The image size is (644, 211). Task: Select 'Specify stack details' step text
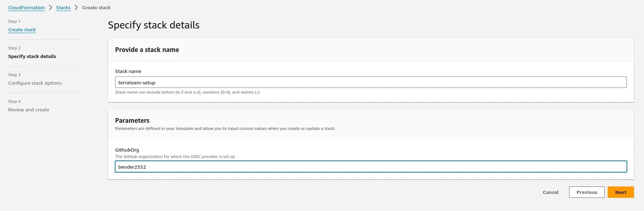click(x=32, y=57)
